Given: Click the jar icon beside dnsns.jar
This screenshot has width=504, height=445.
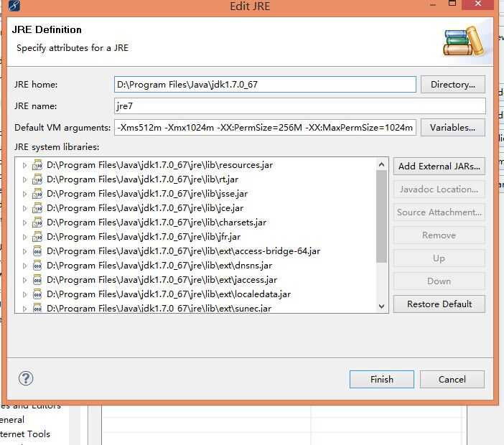Looking at the screenshot, I should tap(37, 266).
